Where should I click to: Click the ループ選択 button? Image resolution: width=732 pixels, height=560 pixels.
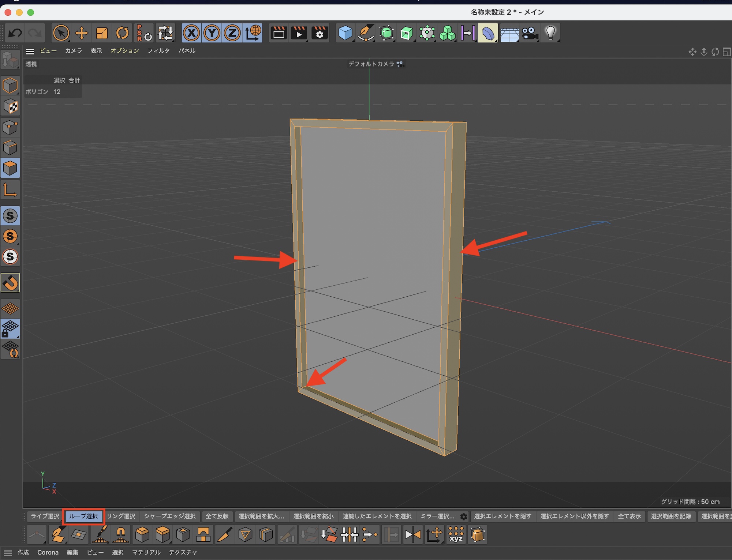pos(83,516)
